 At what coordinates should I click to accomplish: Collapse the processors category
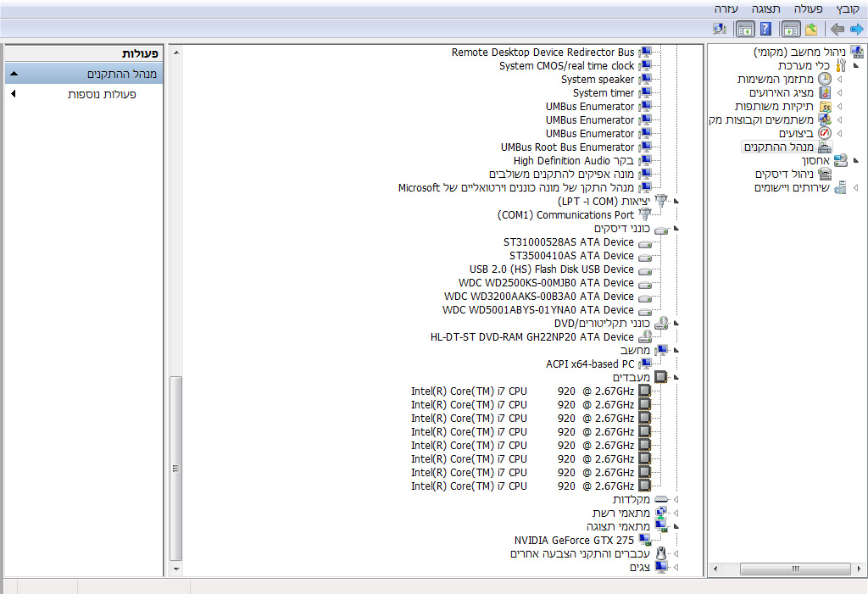(x=676, y=378)
